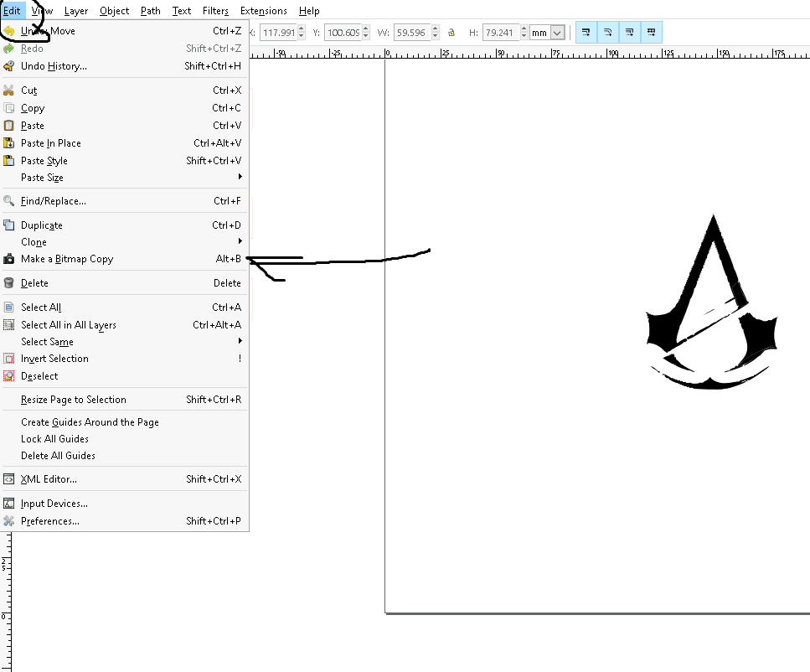Open the Filters menu

click(x=215, y=11)
